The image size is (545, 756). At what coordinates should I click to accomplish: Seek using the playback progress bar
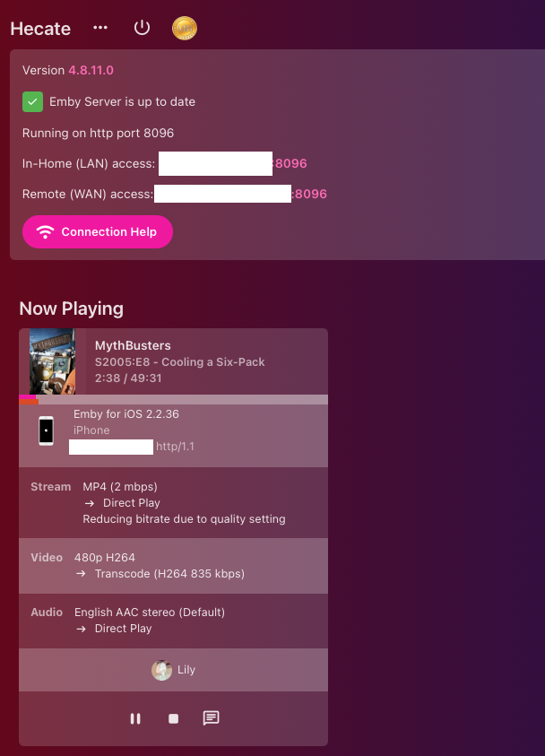pos(174,400)
